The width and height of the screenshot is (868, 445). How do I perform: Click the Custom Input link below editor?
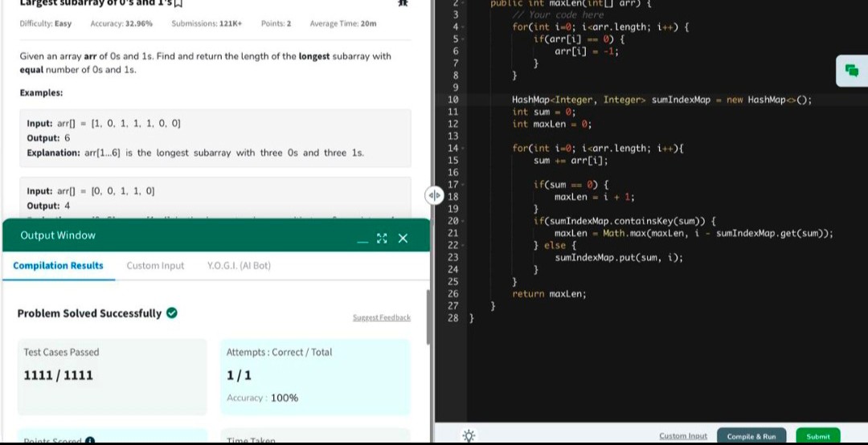coord(683,436)
